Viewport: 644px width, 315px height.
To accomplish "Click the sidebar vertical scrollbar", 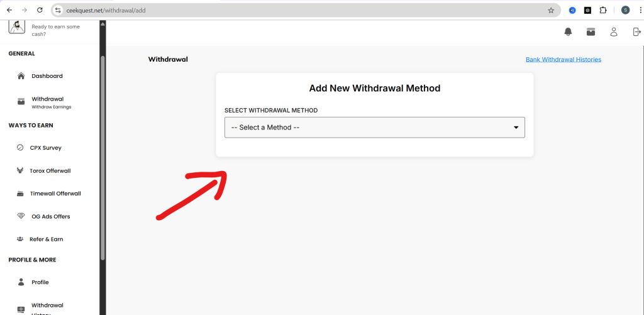I will (x=103, y=158).
